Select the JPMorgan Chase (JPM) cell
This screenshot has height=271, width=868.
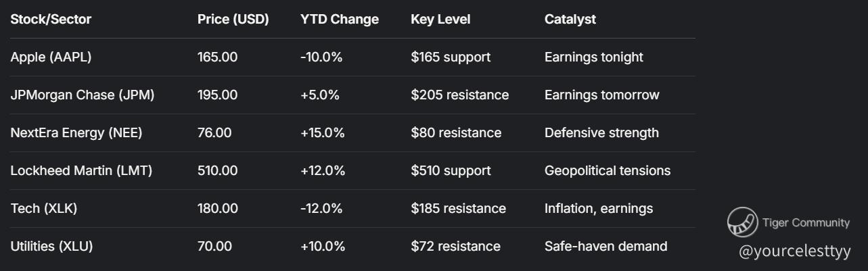coord(83,95)
